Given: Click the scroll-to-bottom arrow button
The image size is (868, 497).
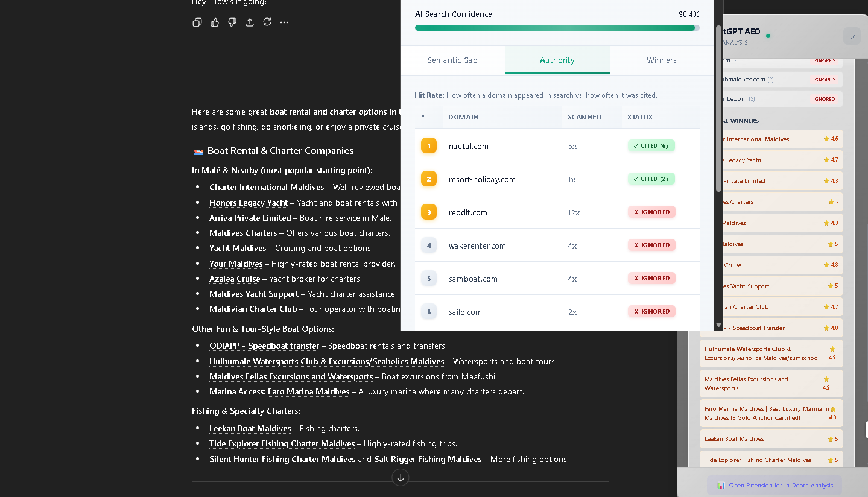Looking at the screenshot, I should coord(401,478).
